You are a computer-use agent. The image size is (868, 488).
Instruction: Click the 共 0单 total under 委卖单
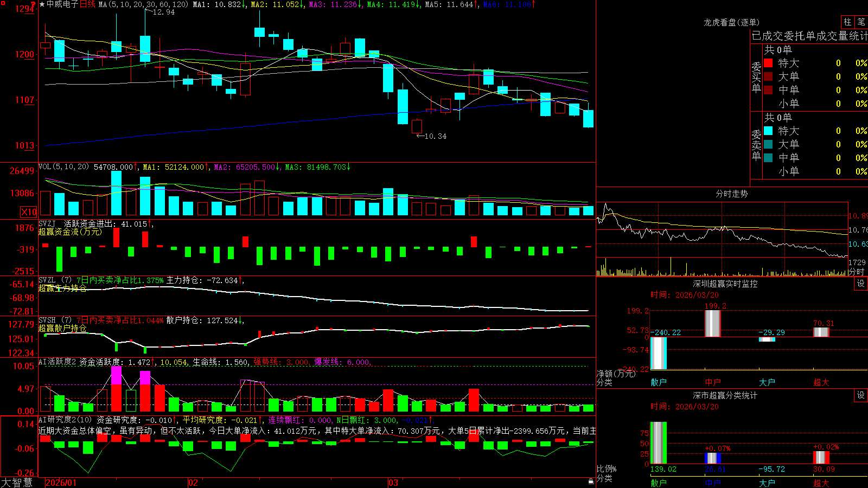tap(778, 118)
